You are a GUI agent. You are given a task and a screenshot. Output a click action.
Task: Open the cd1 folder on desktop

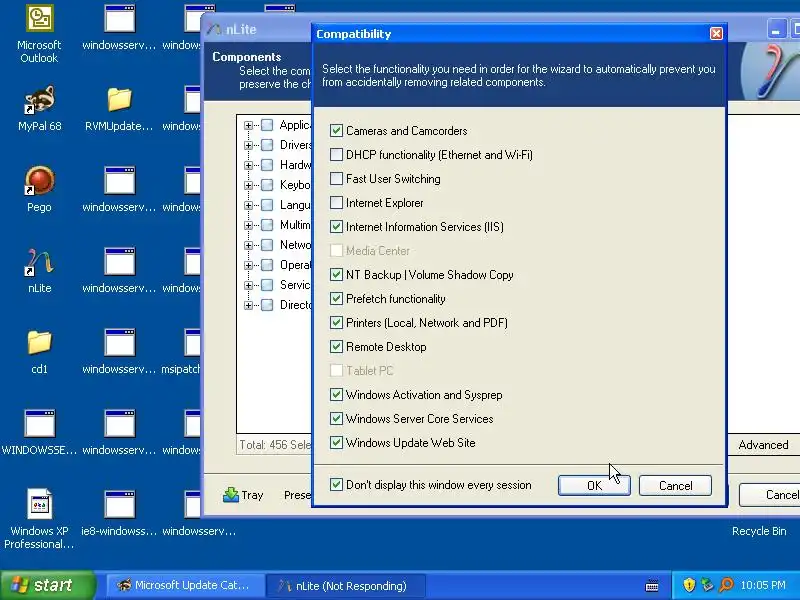[39, 351]
